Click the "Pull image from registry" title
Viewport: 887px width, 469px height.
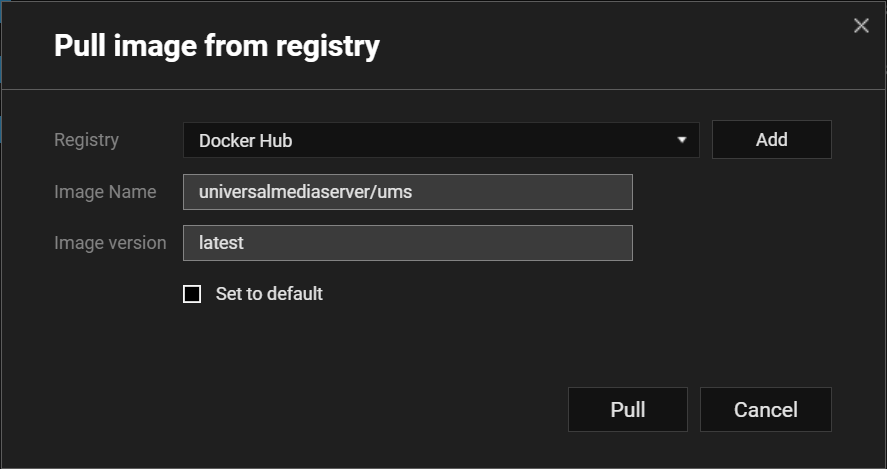[217, 45]
